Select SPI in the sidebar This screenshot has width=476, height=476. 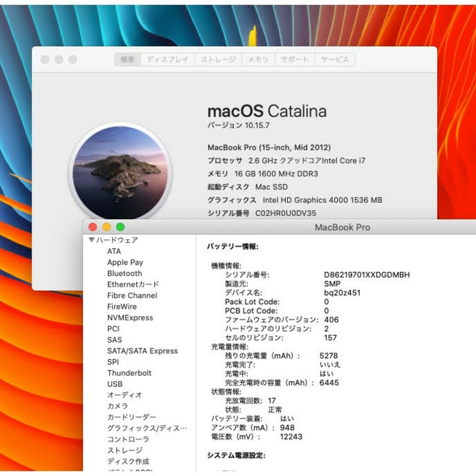click(x=113, y=362)
